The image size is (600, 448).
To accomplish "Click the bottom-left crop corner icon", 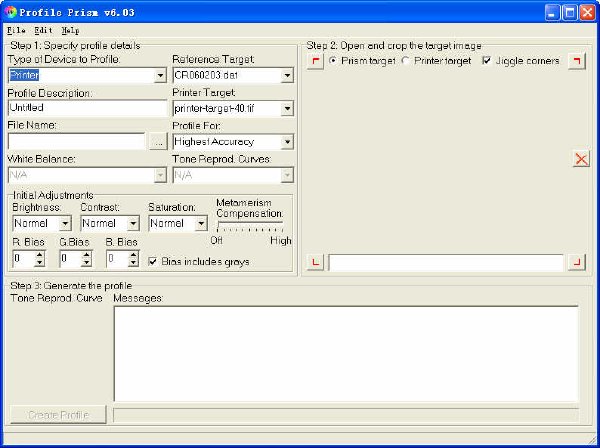I will tap(315, 262).
